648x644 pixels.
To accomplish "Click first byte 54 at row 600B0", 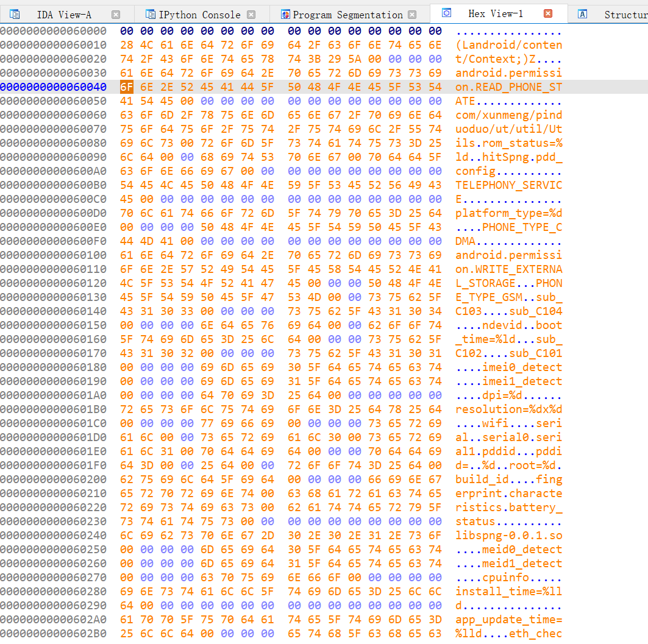I will tap(126, 185).
